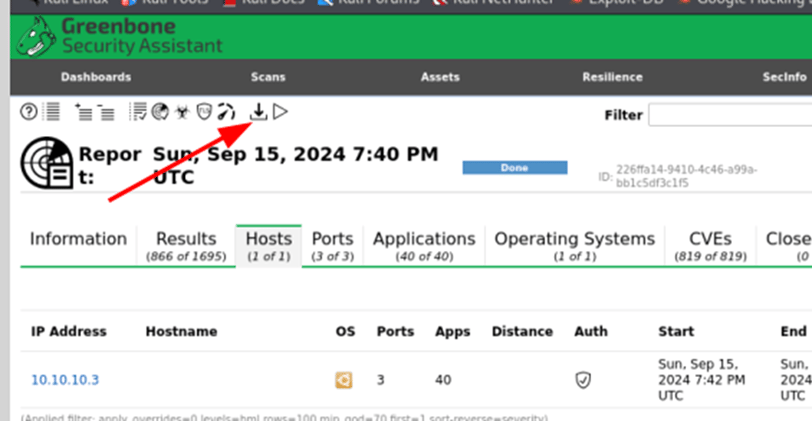Screen dimensions: 812x421
Task: Switch to the Operating Systems tab
Action: (x=575, y=246)
